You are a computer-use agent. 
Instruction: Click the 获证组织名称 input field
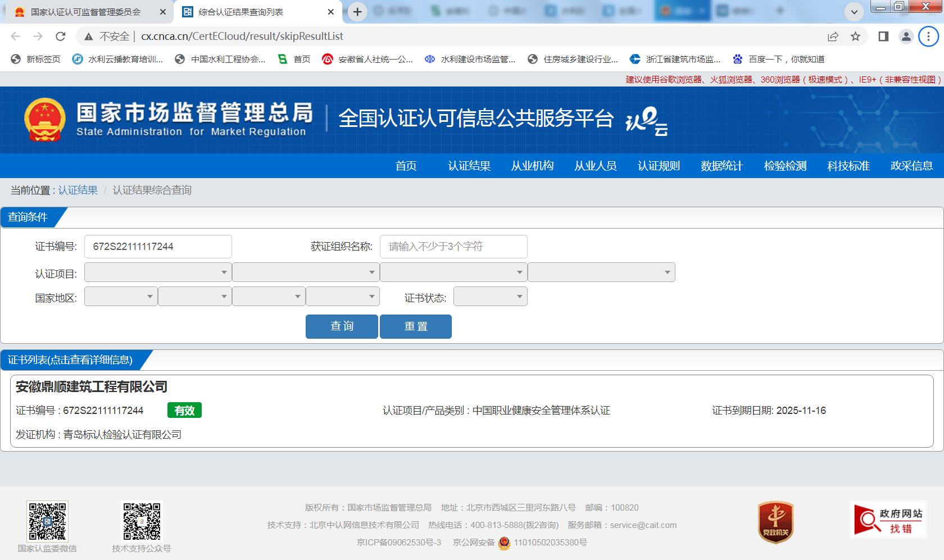pyautogui.click(x=453, y=247)
